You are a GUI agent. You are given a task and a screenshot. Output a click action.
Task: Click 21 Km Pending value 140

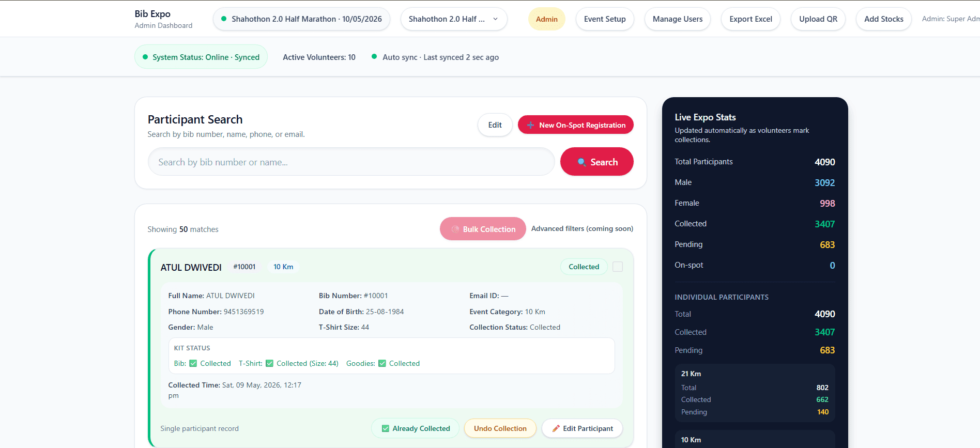click(x=823, y=412)
